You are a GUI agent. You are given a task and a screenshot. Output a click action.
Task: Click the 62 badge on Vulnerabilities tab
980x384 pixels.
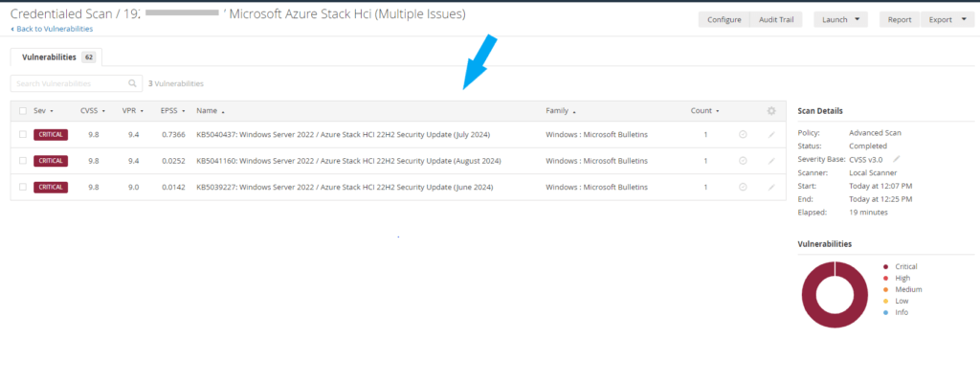pyautogui.click(x=89, y=56)
